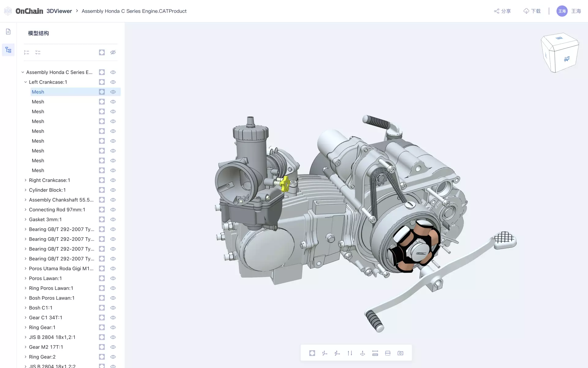Viewport: 588px width, 368px height.
Task: Collapse the root Assembly Honda C Series node
Action: (x=23, y=72)
